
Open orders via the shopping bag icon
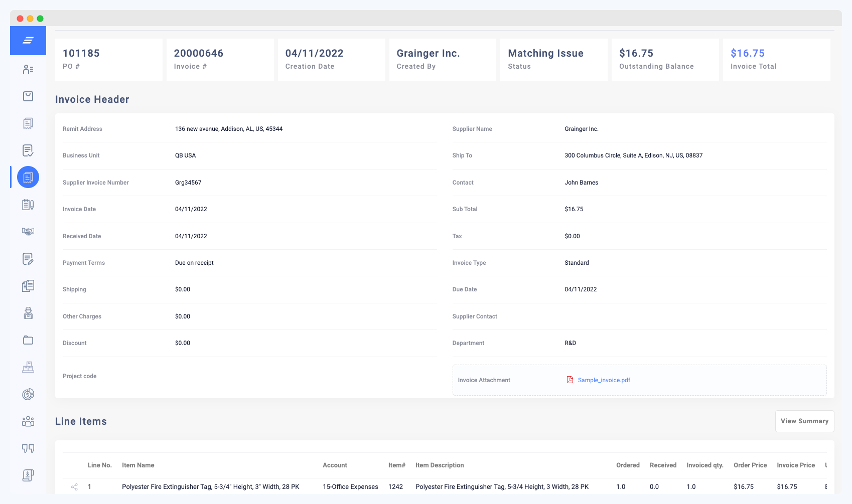pyautogui.click(x=28, y=96)
